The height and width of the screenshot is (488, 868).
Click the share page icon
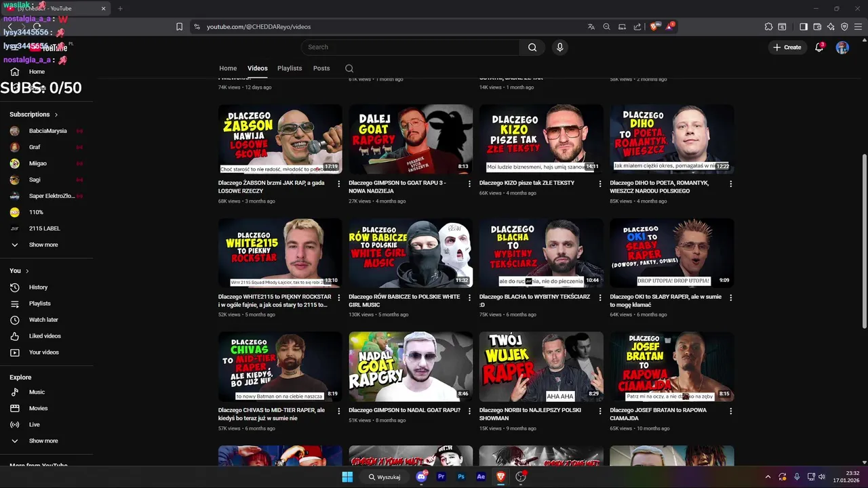637,26
